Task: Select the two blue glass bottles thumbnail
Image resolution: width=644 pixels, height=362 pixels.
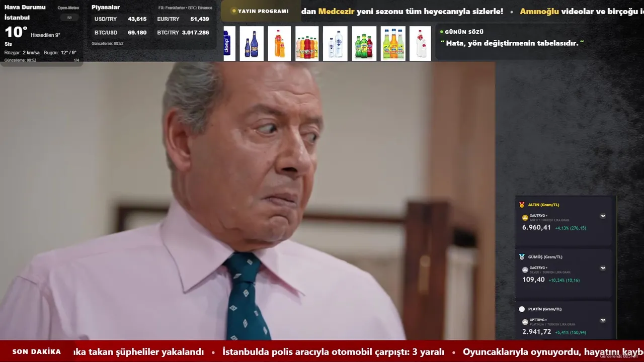Action: click(x=252, y=44)
